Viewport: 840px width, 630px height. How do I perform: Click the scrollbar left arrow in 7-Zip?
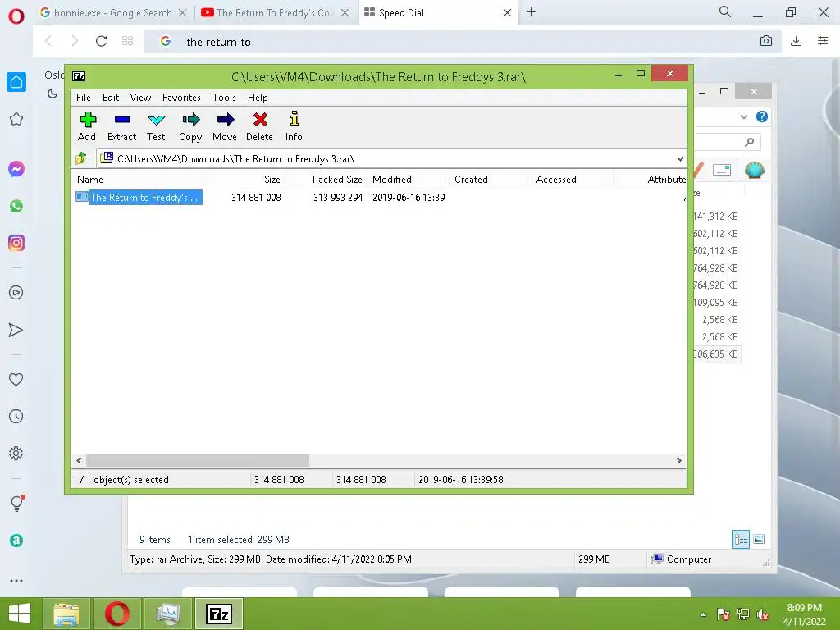80,461
